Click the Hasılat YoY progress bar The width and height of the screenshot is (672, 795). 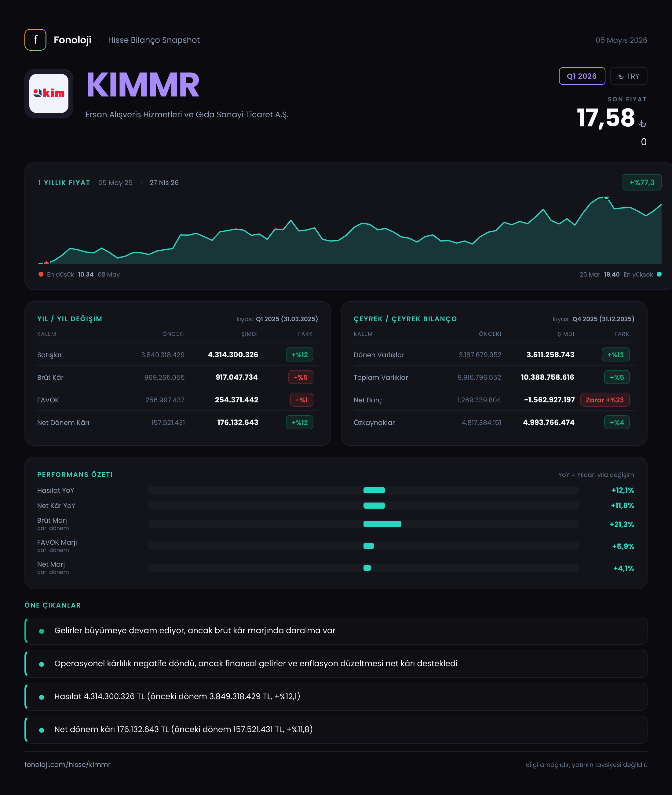click(363, 490)
